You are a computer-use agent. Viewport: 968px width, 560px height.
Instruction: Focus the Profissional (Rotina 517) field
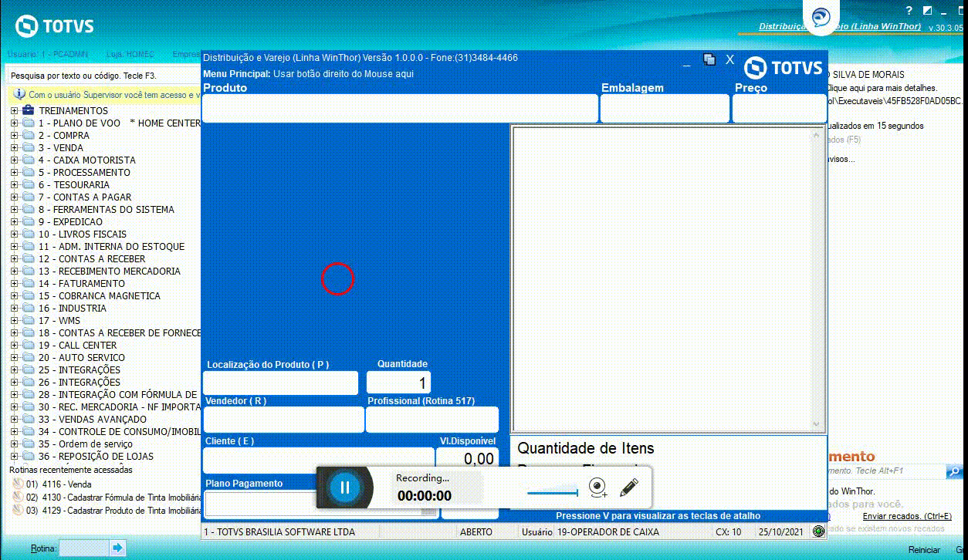[x=432, y=420]
